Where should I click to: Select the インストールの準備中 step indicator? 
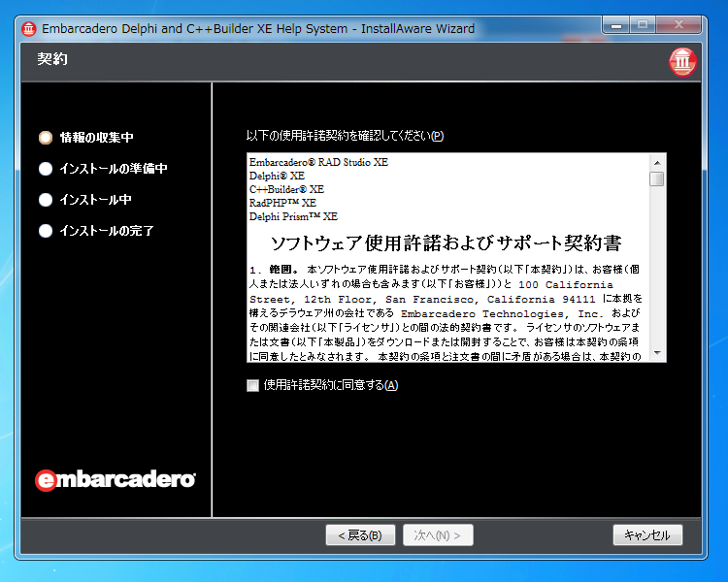tap(46, 169)
